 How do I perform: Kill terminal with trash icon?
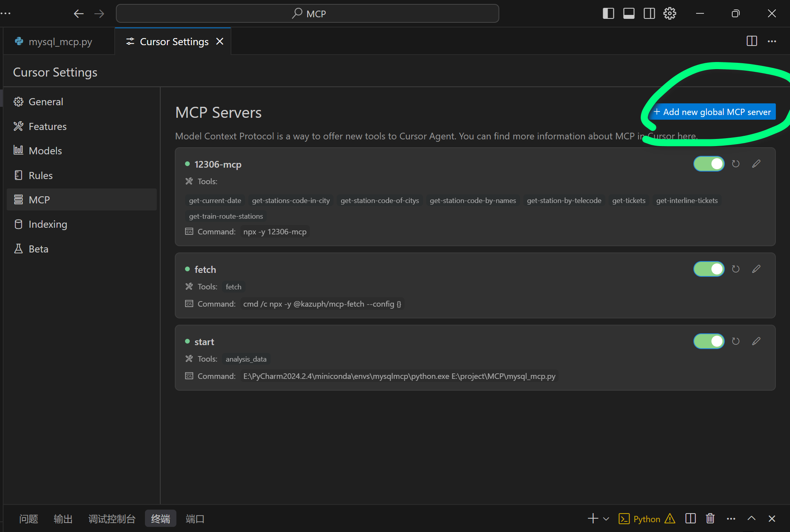click(710, 519)
